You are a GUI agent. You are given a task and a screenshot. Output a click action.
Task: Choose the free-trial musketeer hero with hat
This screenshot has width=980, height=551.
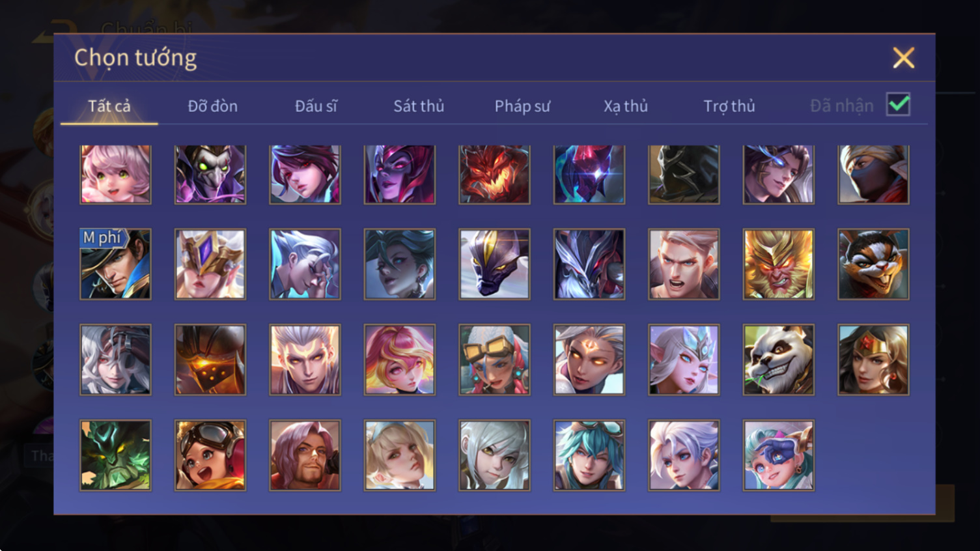(x=115, y=264)
